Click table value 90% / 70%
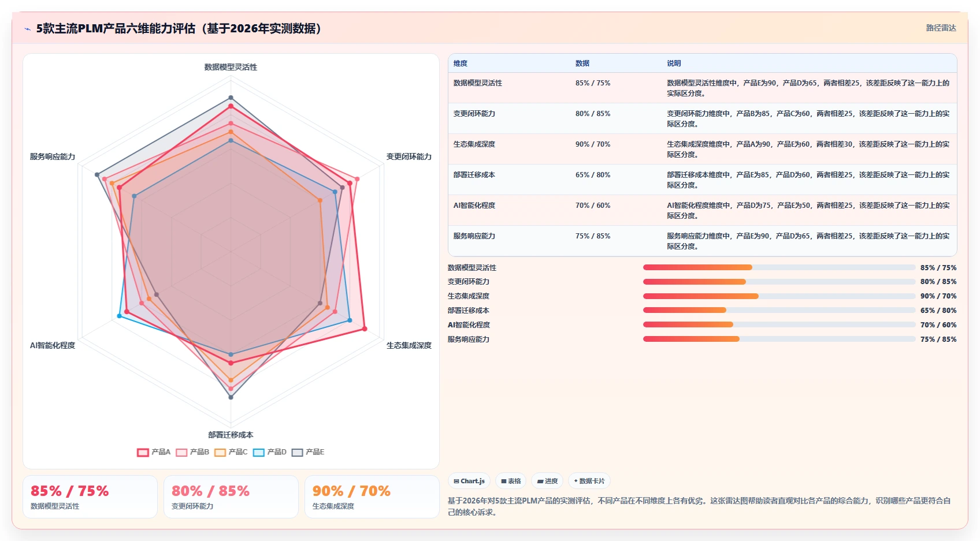Image resolution: width=980 pixels, height=541 pixels. [x=593, y=144]
